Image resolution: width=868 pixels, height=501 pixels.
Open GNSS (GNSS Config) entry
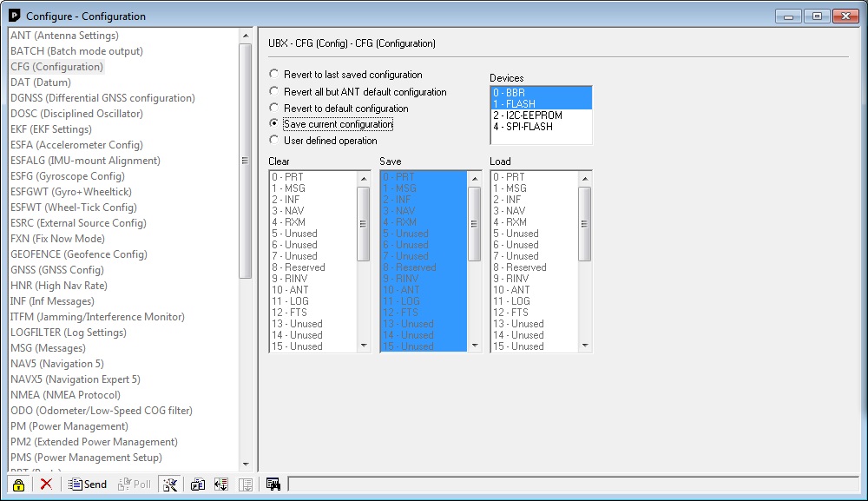(x=57, y=270)
